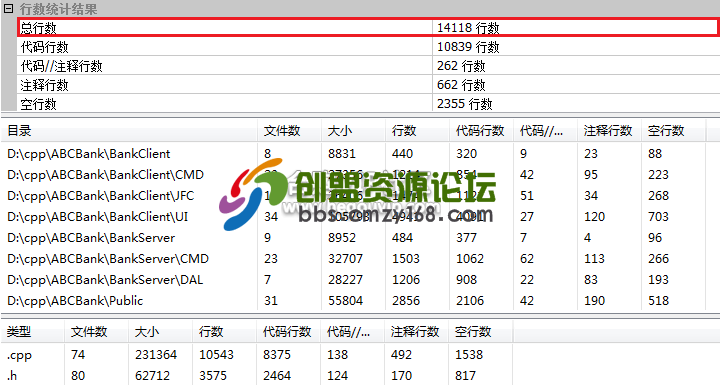This screenshot has height=389, width=722.
Task: Sort type table by 代码行数 column header
Action: (288, 332)
